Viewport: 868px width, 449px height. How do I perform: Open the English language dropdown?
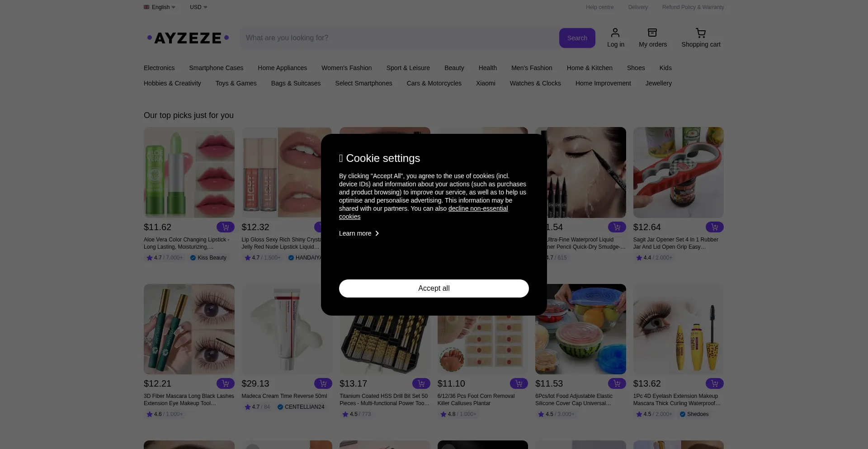click(x=159, y=7)
